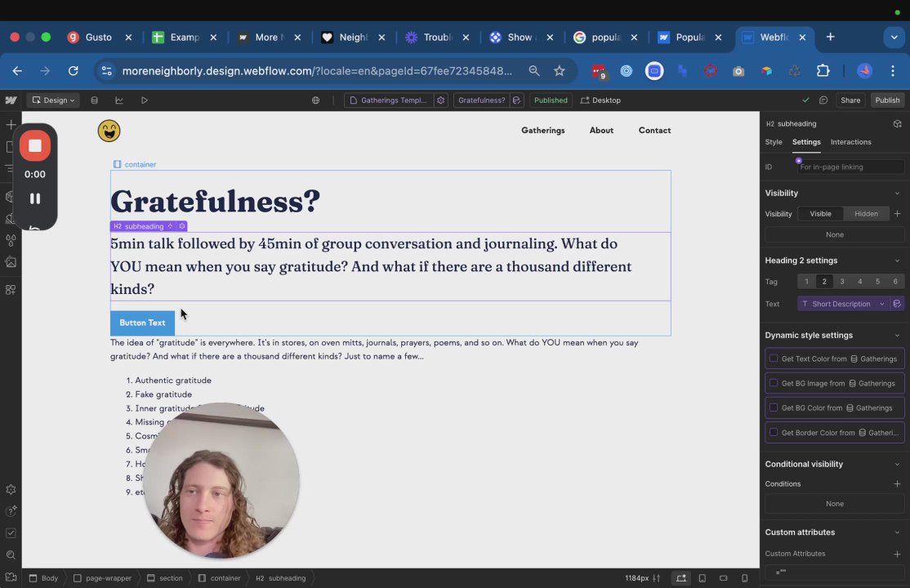Collapse the Visibility section
The image size is (910, 588).
click(897, 194)
